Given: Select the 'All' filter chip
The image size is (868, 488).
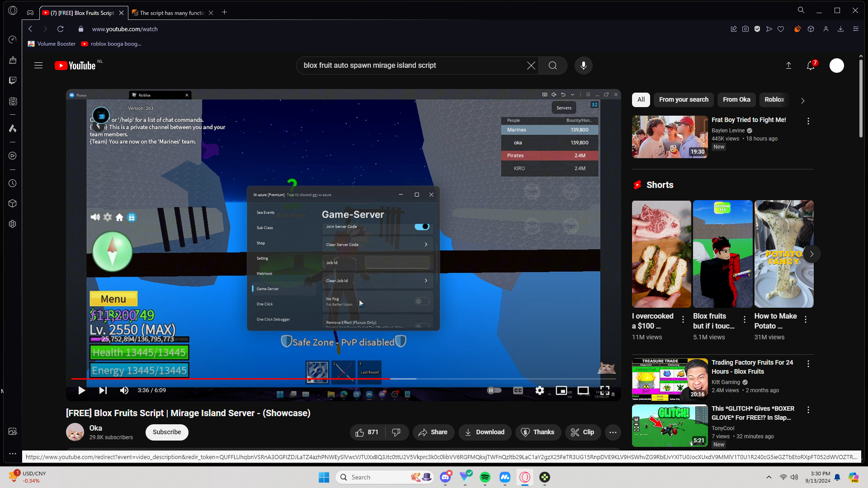Looking at the screenshot, I should coord(641,100).
